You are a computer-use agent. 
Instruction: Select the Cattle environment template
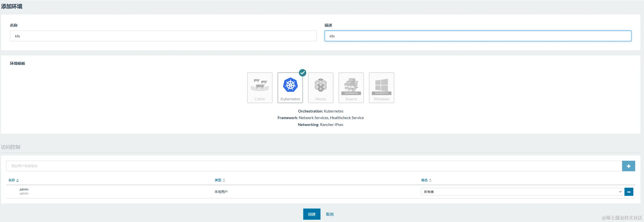260,88
